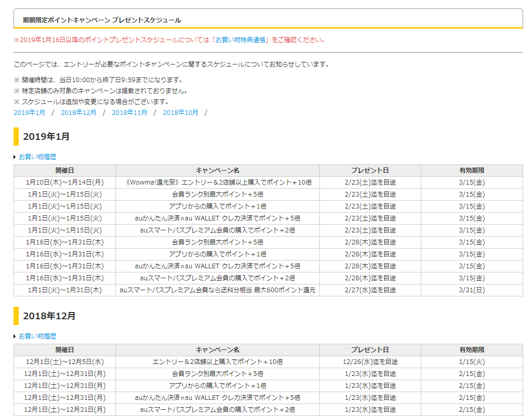Click the yellow bar marker beside the 2019年1月 heading

pyautogui.click(x=16, y=137)
